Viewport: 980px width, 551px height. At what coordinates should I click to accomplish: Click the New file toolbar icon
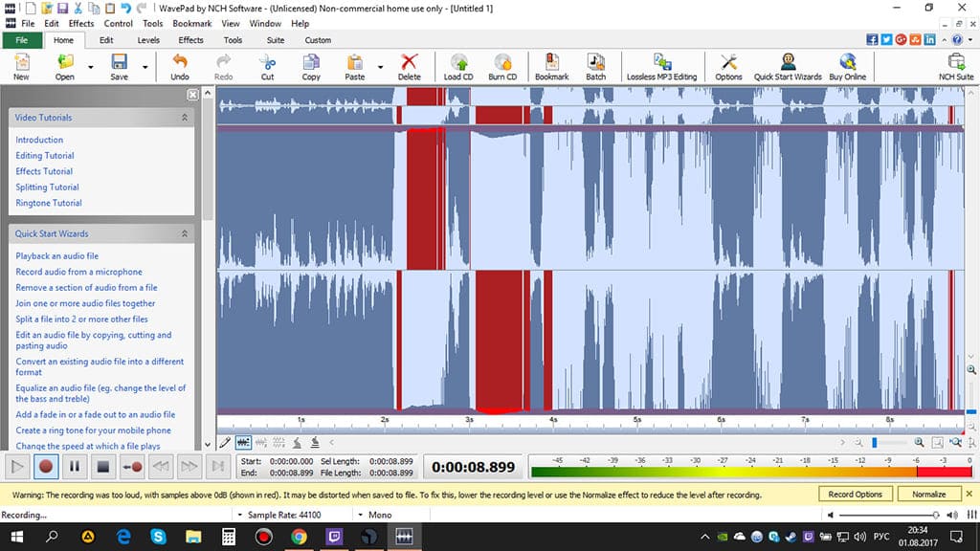tap(21, 67)
